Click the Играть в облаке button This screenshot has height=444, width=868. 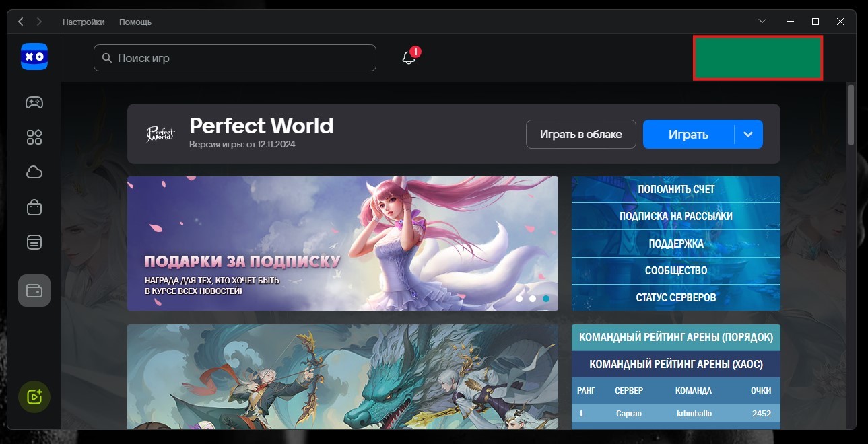(580, 134)
